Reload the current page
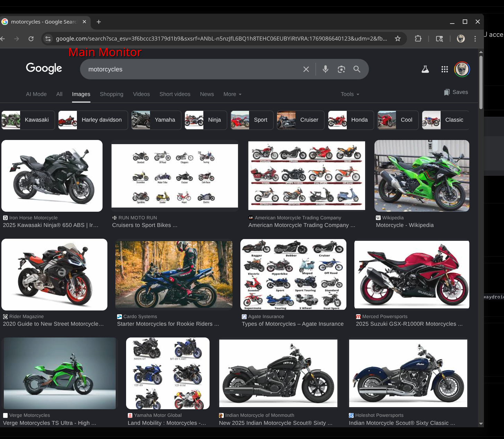This screenshot has width=504, height=439. (31, 38)
